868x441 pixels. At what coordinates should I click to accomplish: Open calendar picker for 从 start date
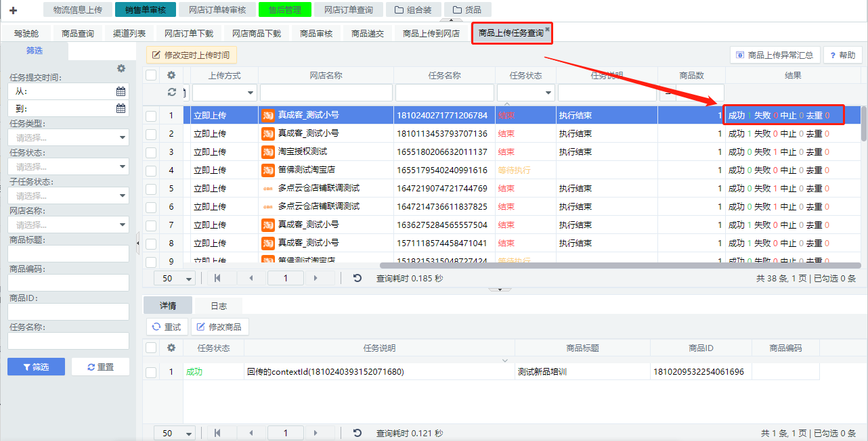pyautogui.click(x=121, y=91)
